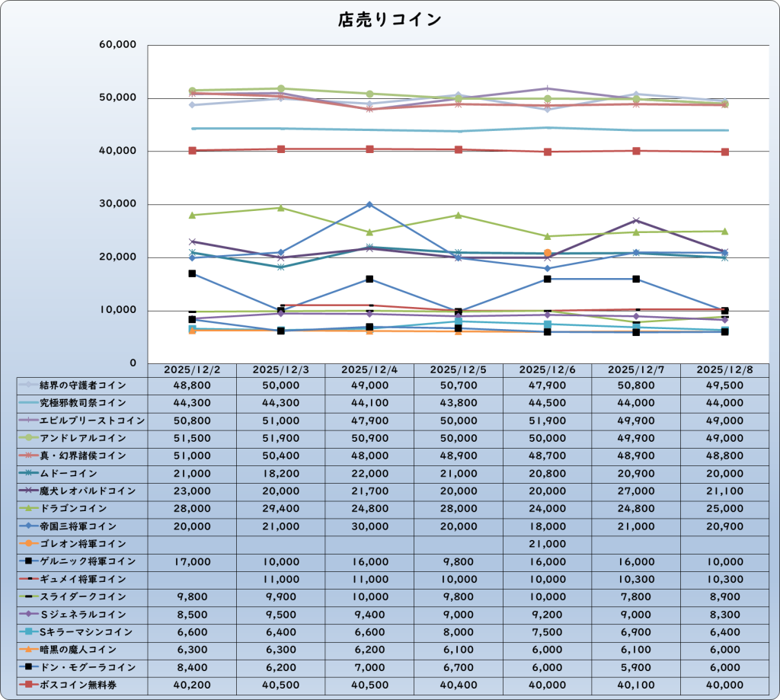Click the 51,900 cell in エビルプリーストコイン row
780x700 pixels.
tap(548, 420)
